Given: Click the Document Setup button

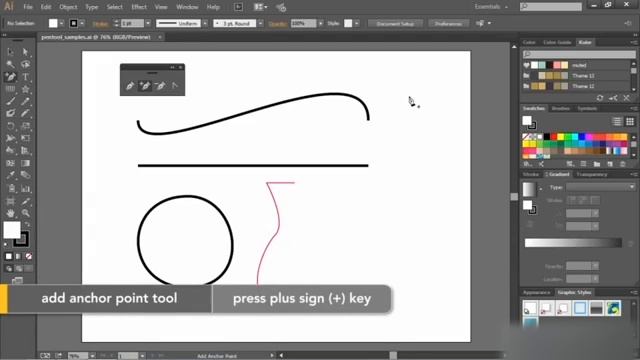Looking at the screenshot, I should pos(395,24).
